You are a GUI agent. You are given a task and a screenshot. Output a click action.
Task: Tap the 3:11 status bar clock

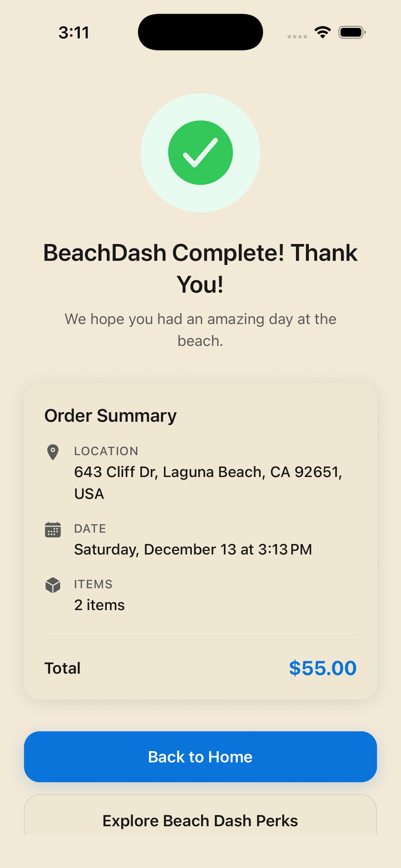[74, 33]
